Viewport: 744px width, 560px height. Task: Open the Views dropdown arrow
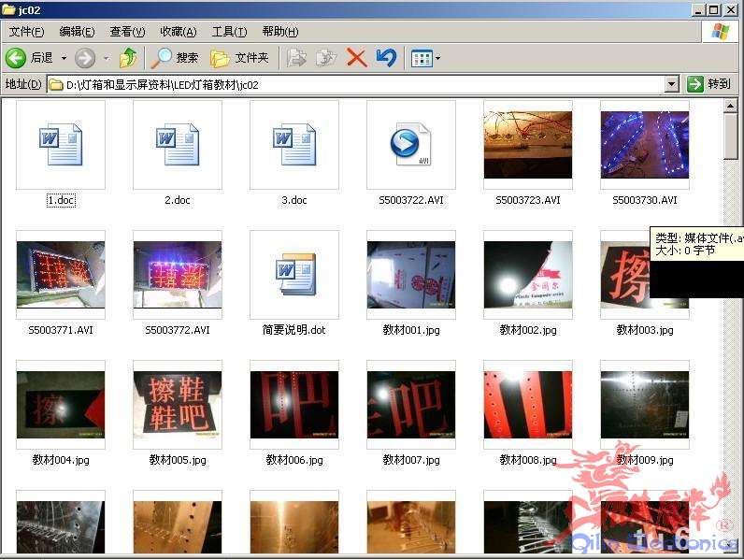pos(437,59)
